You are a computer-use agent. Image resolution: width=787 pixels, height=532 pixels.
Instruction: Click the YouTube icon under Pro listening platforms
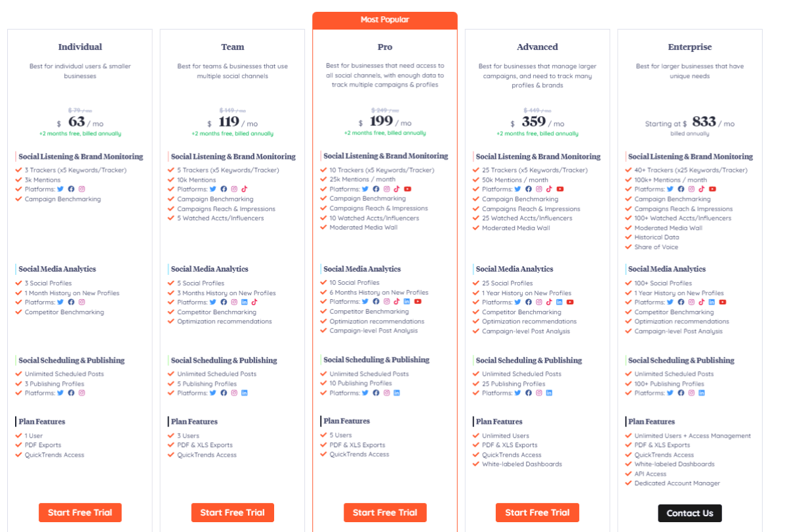tap(407, 189)
